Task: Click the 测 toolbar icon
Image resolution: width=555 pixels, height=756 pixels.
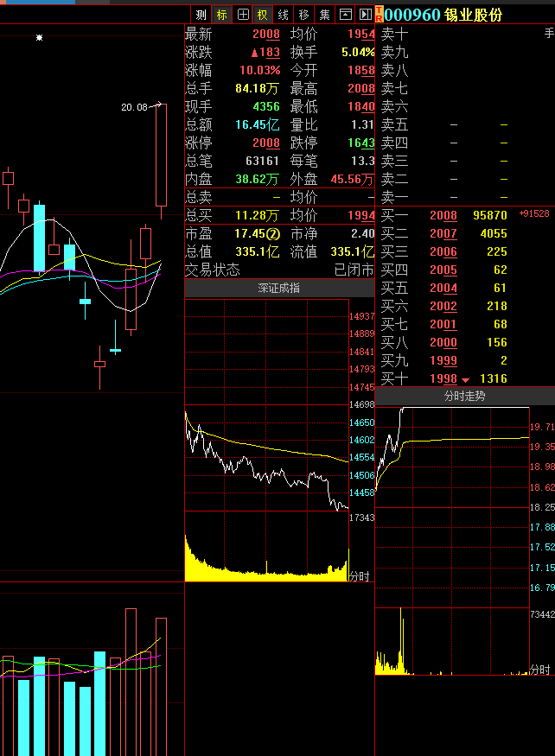Action: click(201, 15)
